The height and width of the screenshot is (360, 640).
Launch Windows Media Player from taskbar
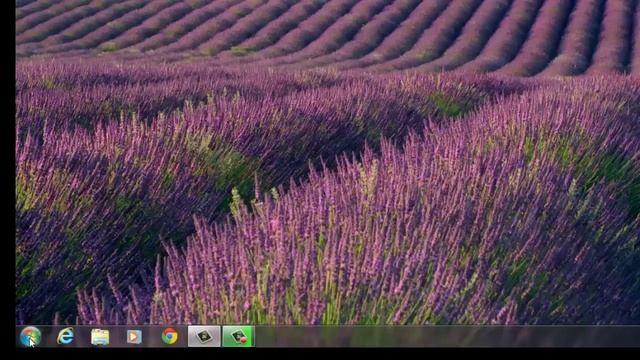coord(134,337)
